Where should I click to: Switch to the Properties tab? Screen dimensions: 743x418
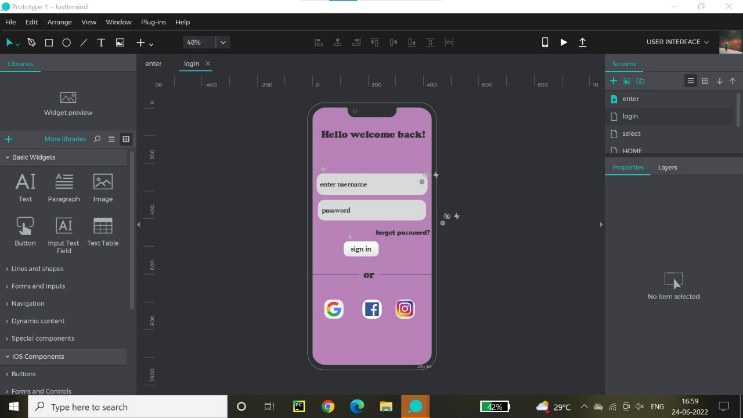pyautogui.click(x=628, y=167)
